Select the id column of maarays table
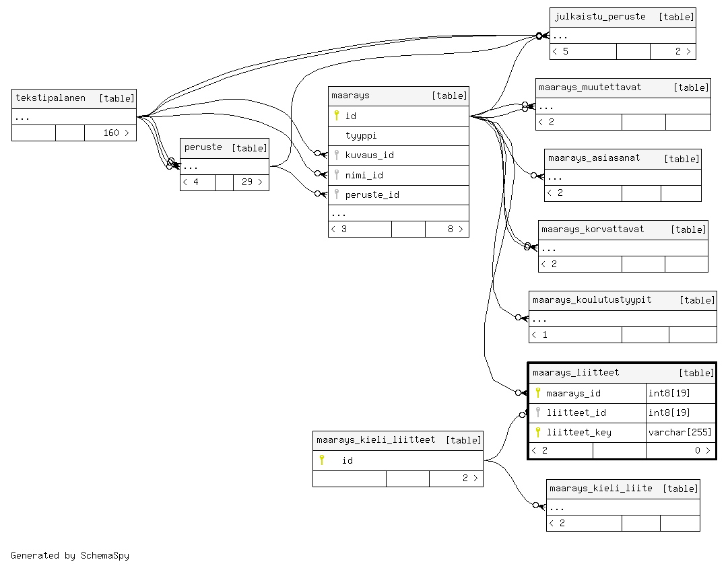This screenshot has width=728, height=568. 399,116
